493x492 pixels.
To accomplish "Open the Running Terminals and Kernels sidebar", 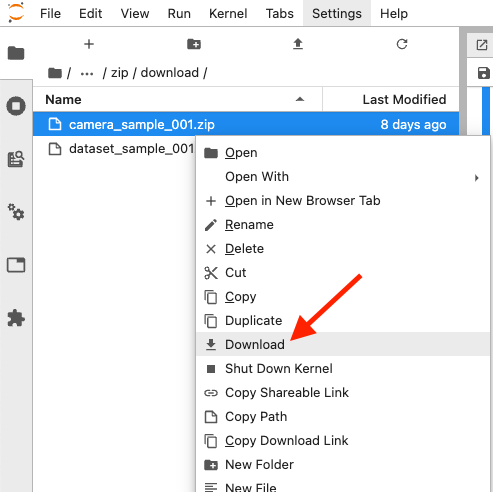I will (16, 106).
